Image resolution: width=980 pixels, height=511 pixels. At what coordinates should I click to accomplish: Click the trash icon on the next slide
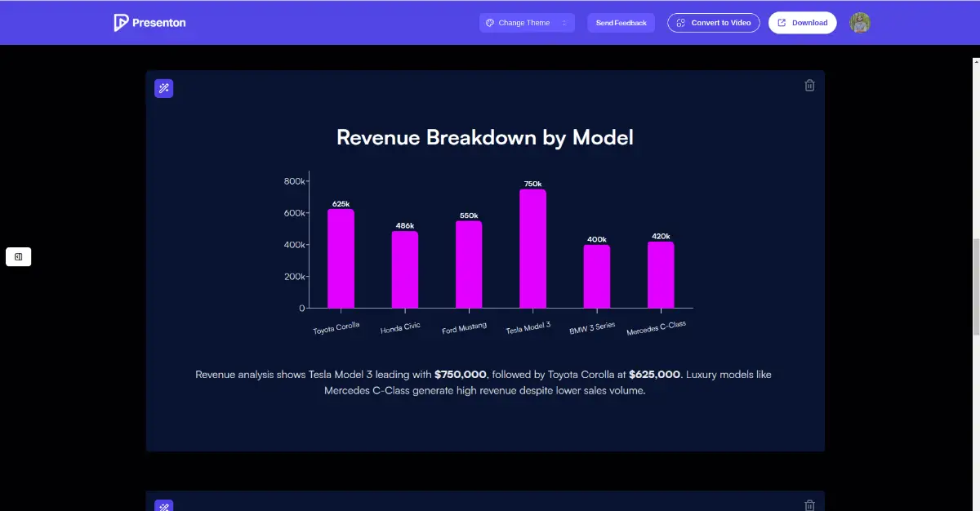pos(809,505)
